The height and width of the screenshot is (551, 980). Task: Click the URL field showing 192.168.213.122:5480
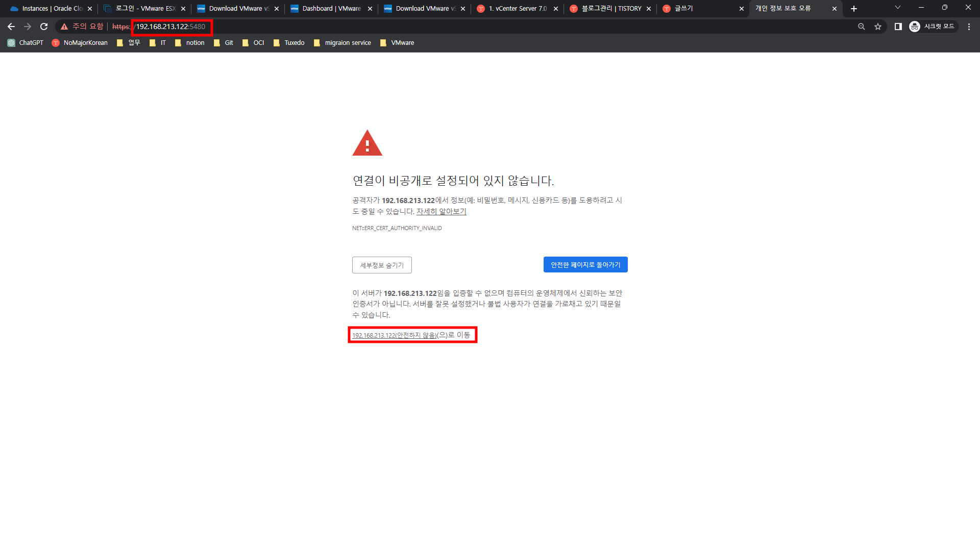tap(170, 27)
